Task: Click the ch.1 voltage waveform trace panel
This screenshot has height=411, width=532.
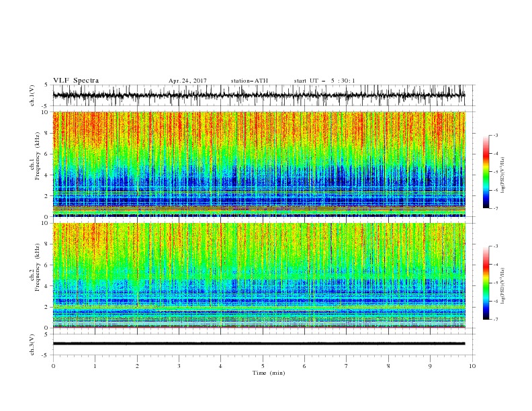Action: pos(263,95)
